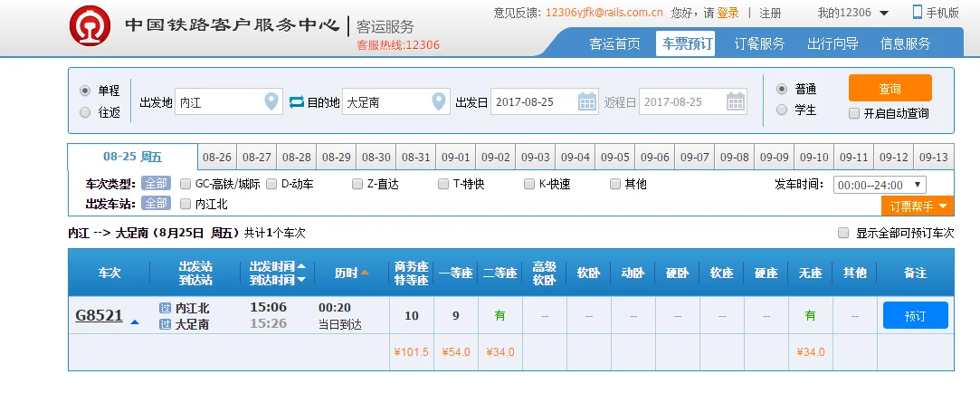Click the 过 badge next to 内江北

coord(165,308)
